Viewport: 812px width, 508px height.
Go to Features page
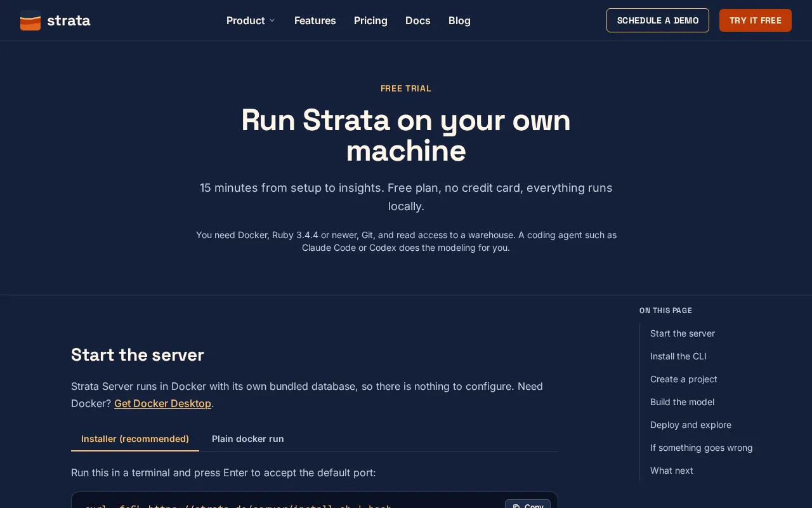(315, 20)
